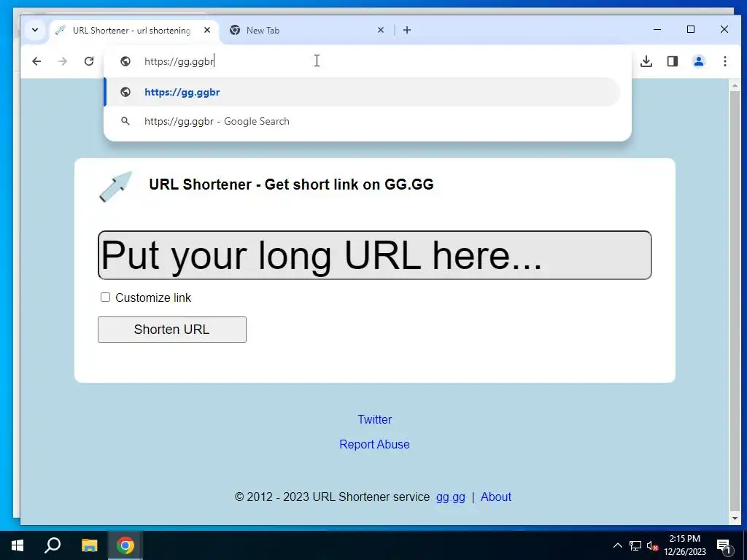Click the globe icon in address bar
This screenshot has height=560, width=747.
pyautogui.click(x=125, y=61)
